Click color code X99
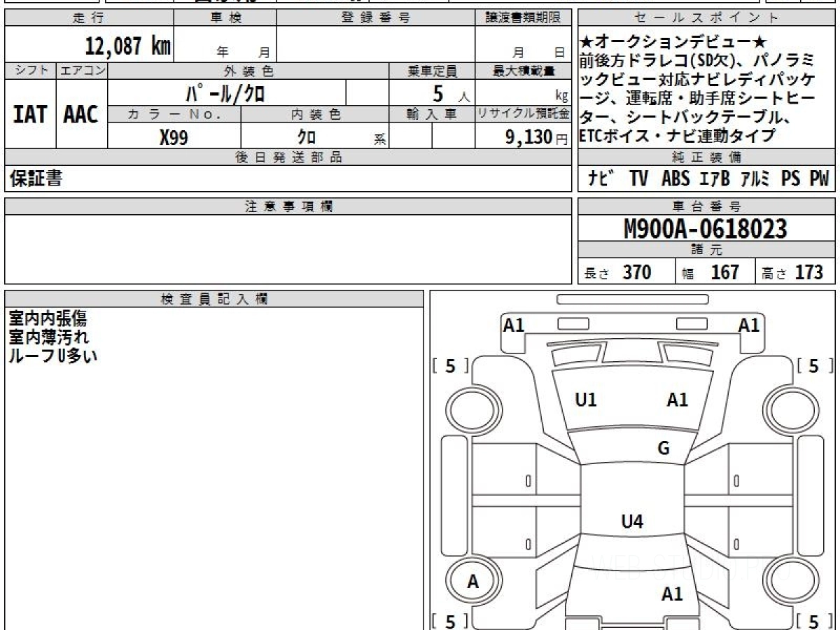840x630 pixels. (x=174, y=137)
